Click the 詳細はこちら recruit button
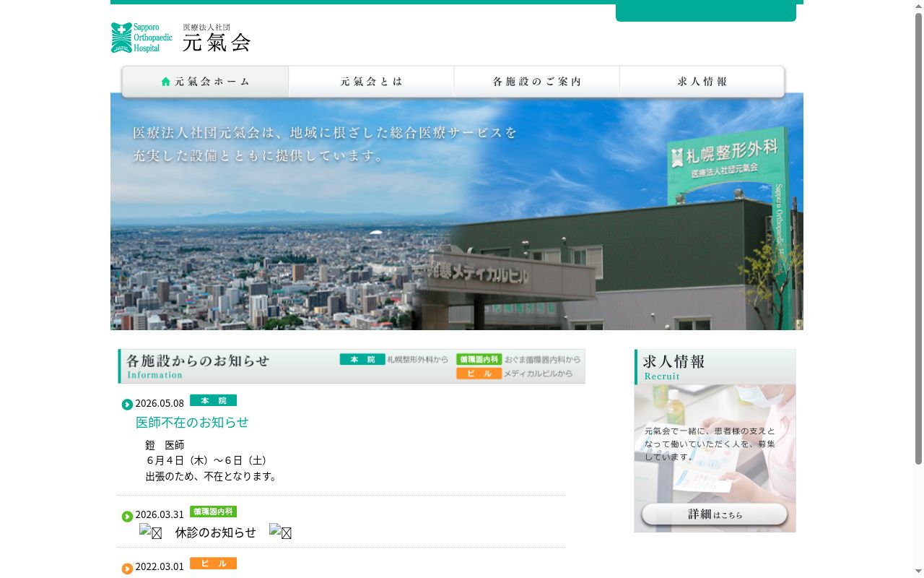Screen dimensions: 924x578 coord(715,514)
